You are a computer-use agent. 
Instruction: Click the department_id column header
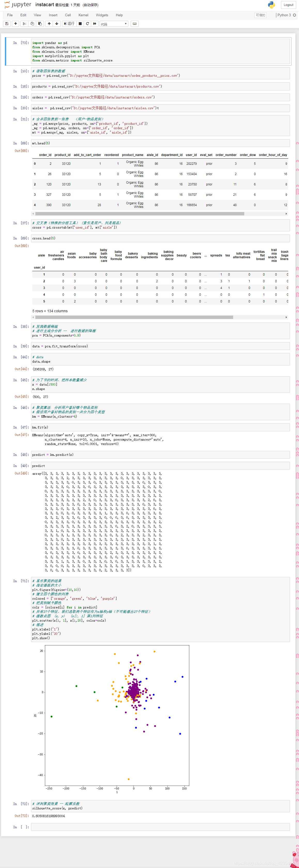point(172,155)
